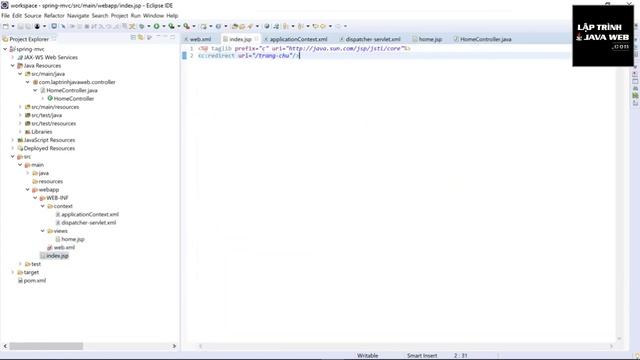Toggle Link with Editor in Project Explorer
This screenshot has height=360, width=640.
[141, 38]
